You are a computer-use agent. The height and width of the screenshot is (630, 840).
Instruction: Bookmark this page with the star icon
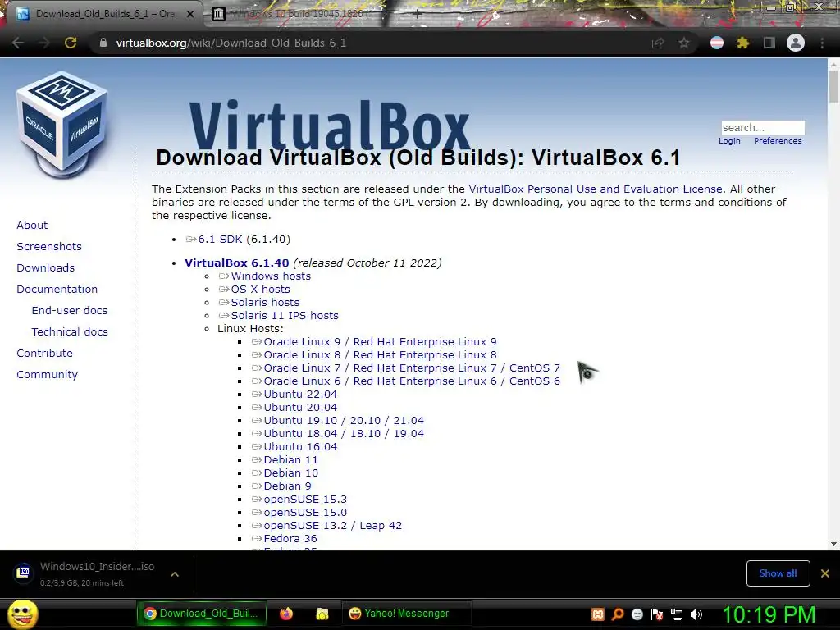point(684,43)
